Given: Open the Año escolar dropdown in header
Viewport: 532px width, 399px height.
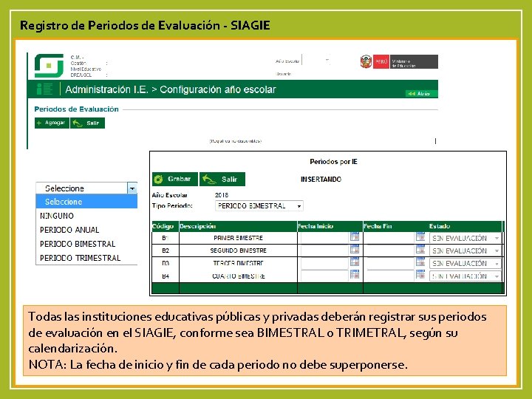Looking at the screenshot, I should [316, 61].
